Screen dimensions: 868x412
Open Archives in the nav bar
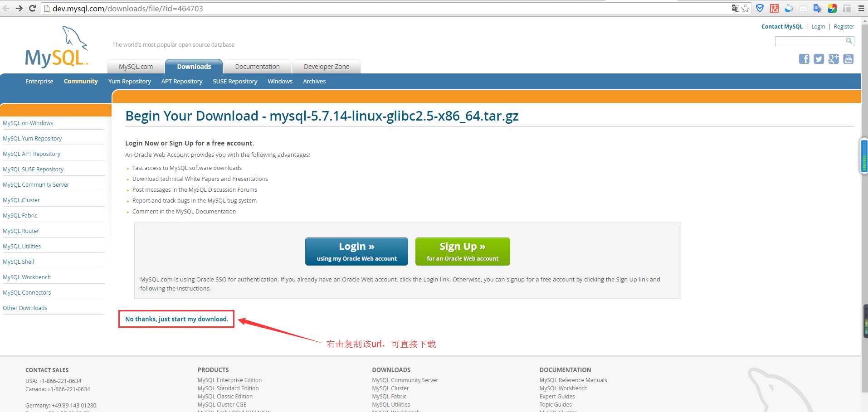[x=314, y=82]
